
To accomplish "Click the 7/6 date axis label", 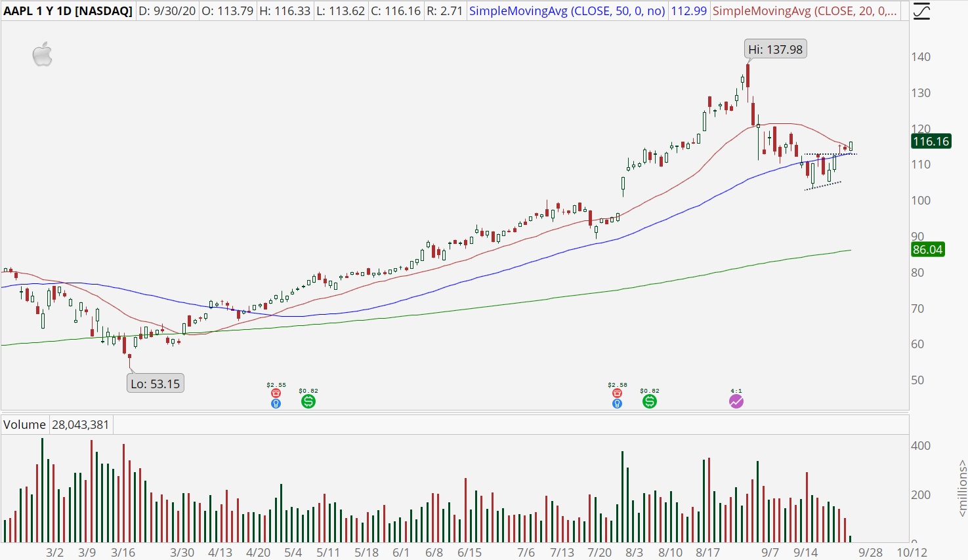I will [x=526, y=552].
